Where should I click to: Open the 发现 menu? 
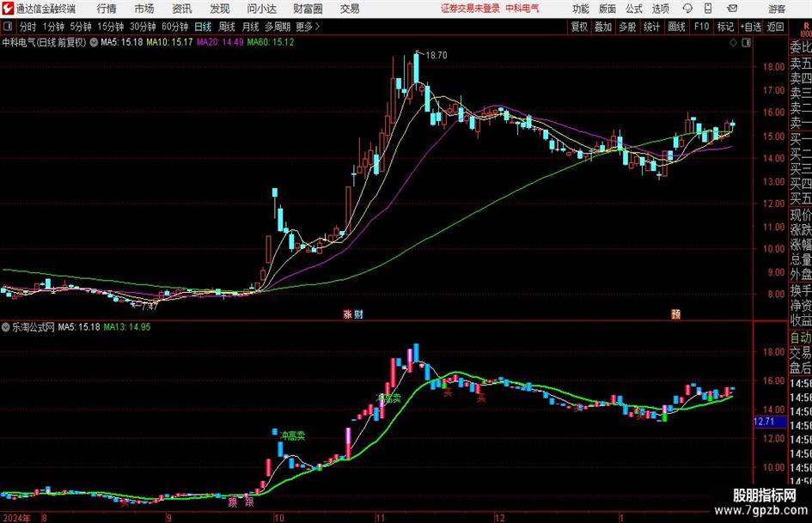220,9
